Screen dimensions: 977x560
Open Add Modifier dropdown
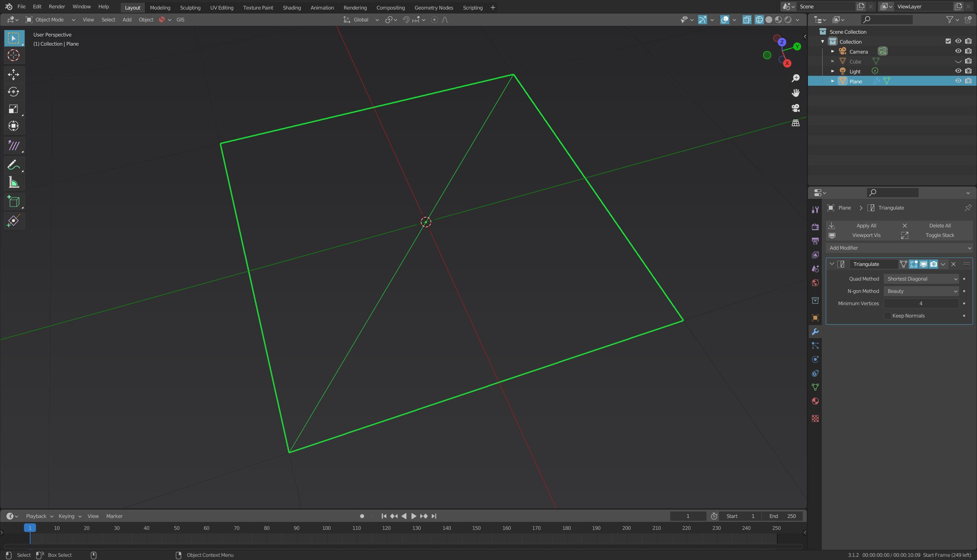[x=899, y=248]
